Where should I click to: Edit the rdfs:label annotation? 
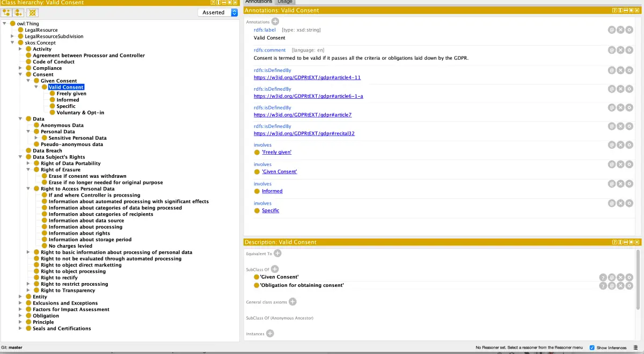(x=629, y=31)
